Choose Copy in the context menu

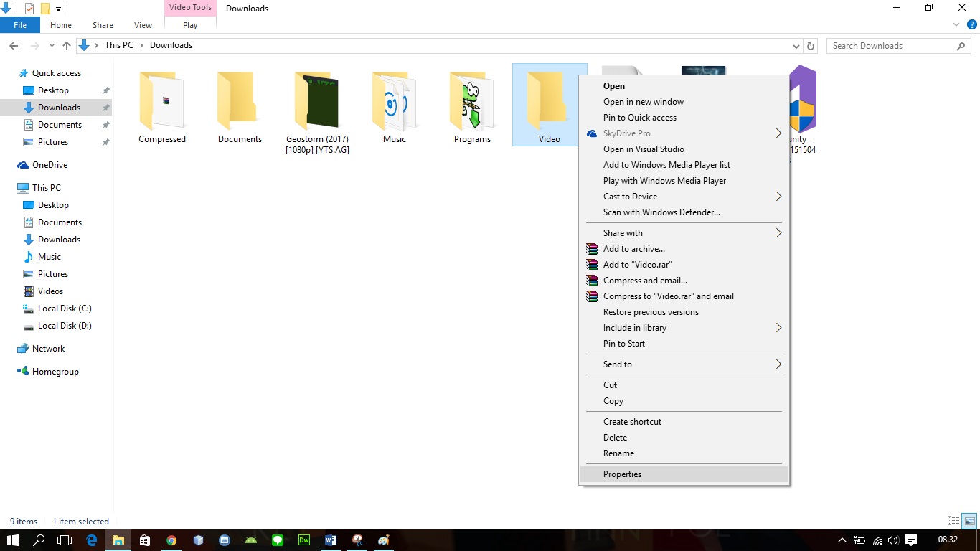[x=684, y=401]
